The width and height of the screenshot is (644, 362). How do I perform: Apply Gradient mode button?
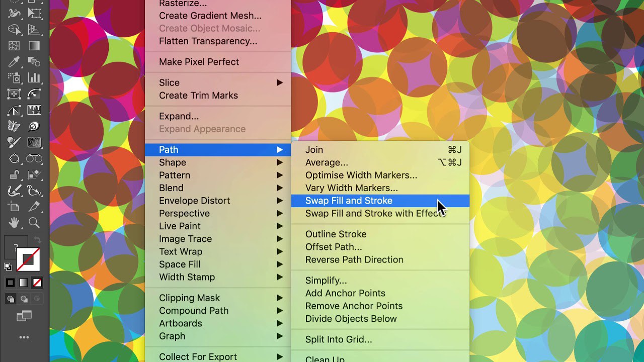(24, 283)
